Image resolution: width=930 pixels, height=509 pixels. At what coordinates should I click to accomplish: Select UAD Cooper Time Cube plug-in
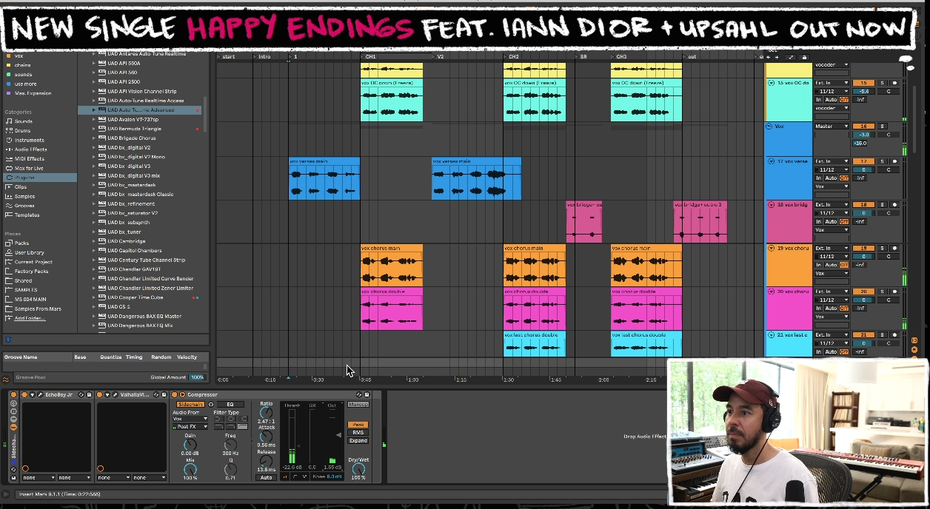click(135, 297)
